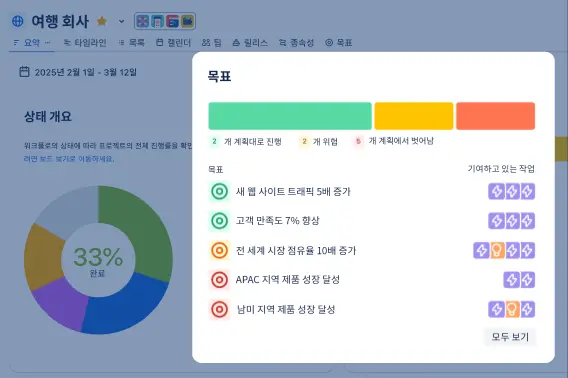Click last epic icon in 새 웹 사이트 트래픽 row

click(x=527, y=191)
